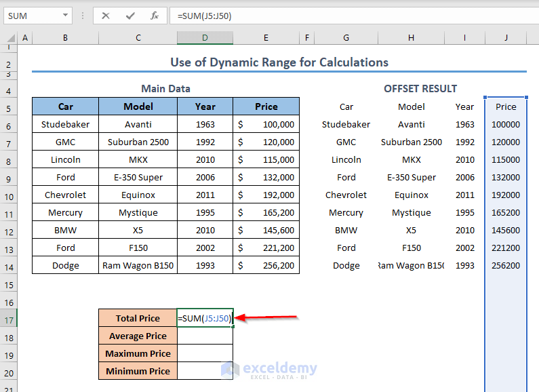
Task: Select empty cell next to Minimum Price
Action: pos(205,372)
